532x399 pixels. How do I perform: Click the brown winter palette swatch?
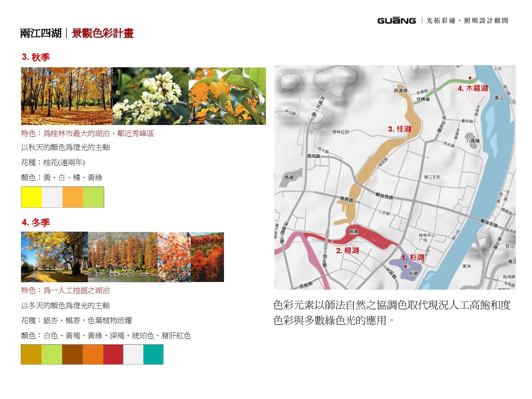[x=72, y=354]
